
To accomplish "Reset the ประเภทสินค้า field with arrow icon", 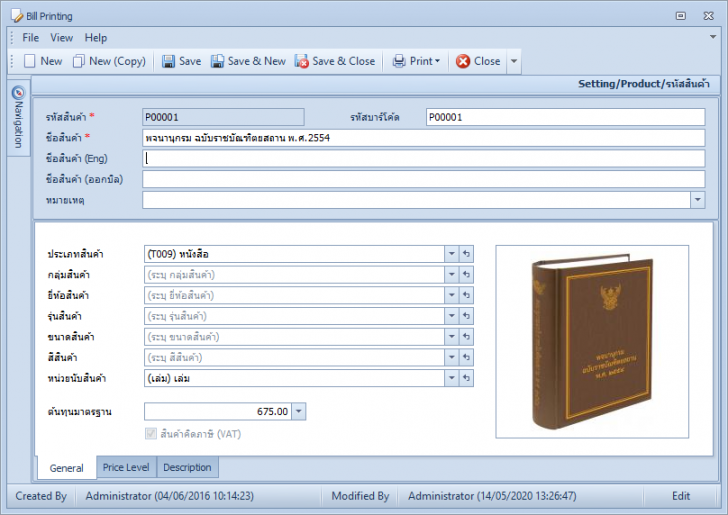I will click(466, 254).
